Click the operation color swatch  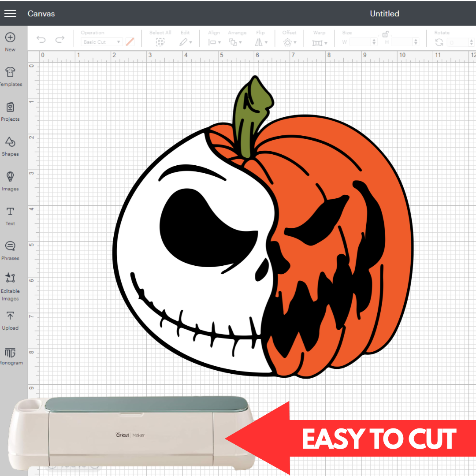[x=130, y=42]
